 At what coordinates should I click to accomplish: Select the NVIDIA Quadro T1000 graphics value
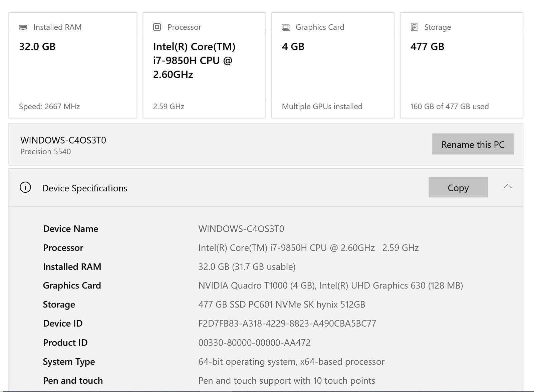[x=331, y=285]
